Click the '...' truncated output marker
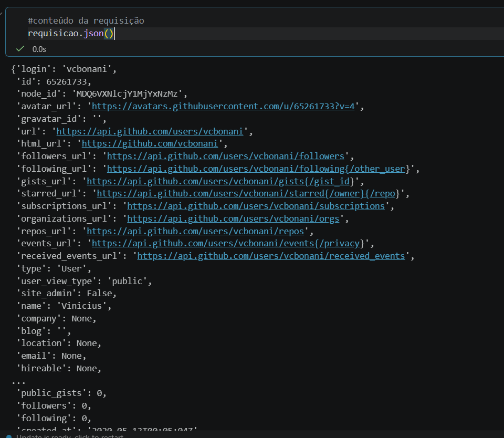Screen dimensions: 504x438 point(18,381)
